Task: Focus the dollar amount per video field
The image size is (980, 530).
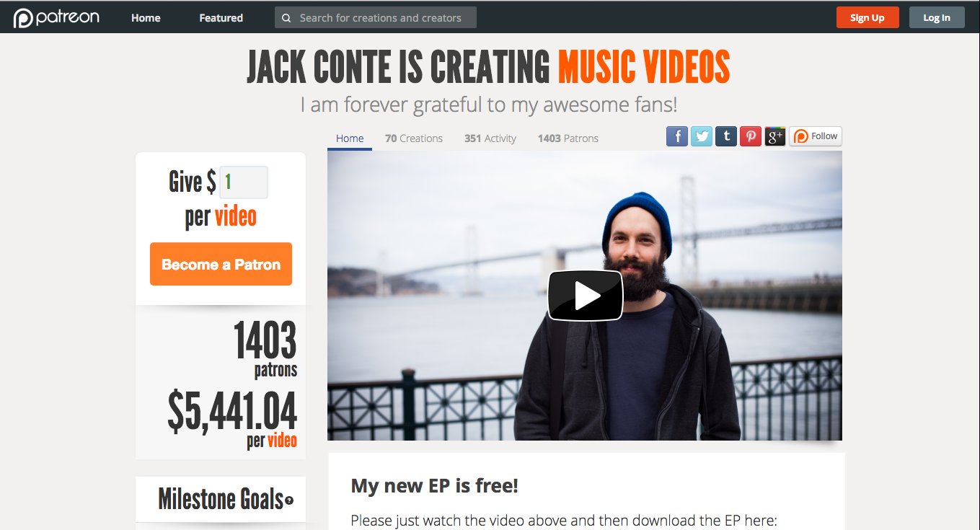Action: click(244, 182)
